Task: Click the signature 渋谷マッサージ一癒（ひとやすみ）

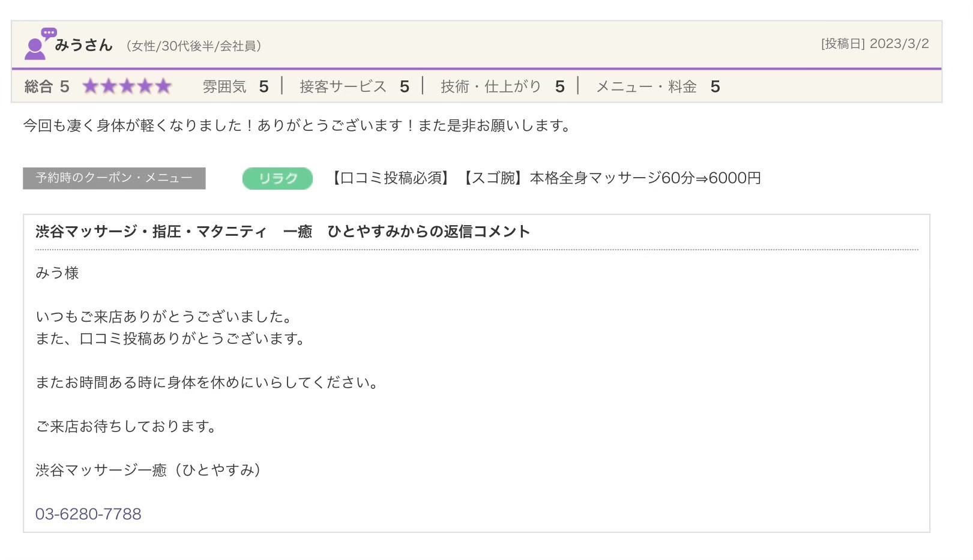Action: [x=149, y=470]
